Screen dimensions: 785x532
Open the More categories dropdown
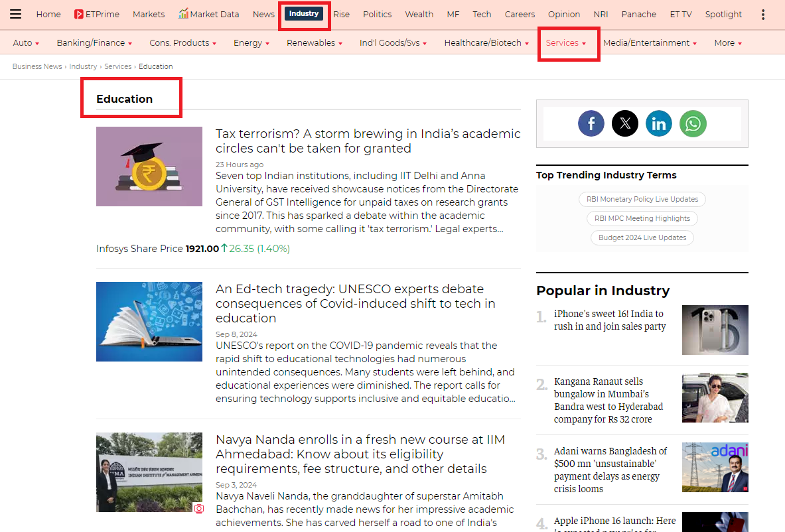pos(728,43)
